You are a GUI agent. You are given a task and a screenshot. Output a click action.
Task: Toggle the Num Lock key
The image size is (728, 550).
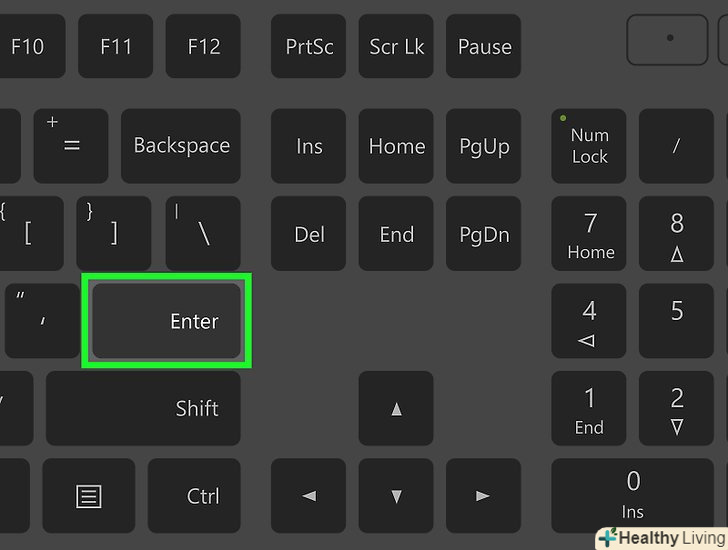click(589, 146)
